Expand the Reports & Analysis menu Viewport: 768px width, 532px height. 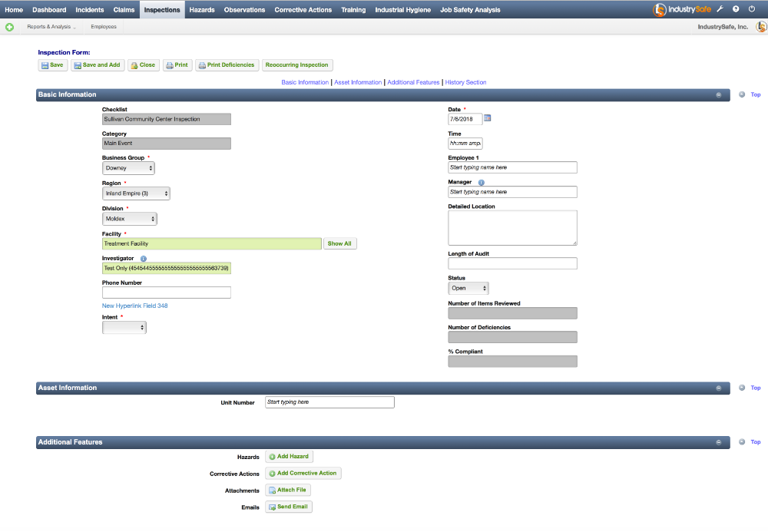[51, 27]
